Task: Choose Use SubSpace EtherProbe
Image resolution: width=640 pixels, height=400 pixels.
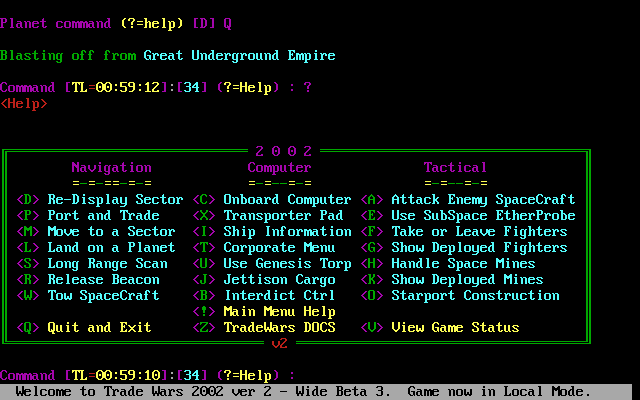Action: tap(468, 216)
